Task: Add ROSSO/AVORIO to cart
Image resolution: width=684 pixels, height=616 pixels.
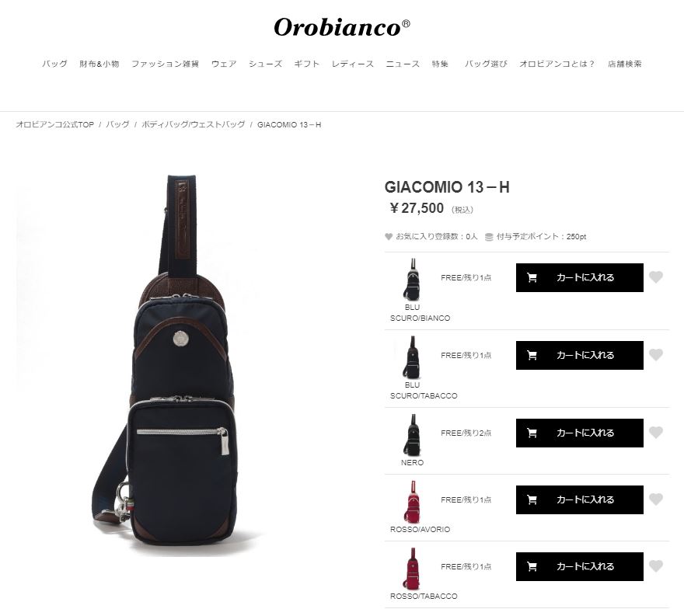Action: pos(579,499)
